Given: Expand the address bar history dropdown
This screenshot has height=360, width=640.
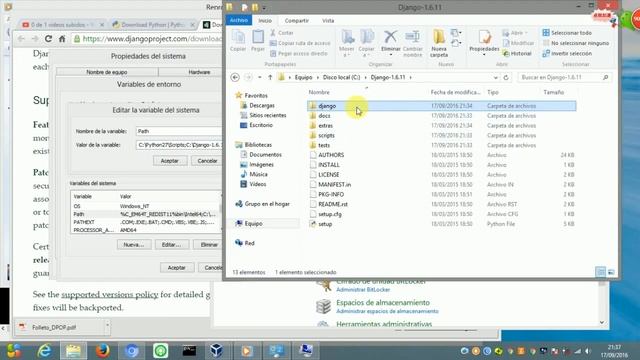Looking at the screenshot, I should pyautogui.click(x=496, y=77).
